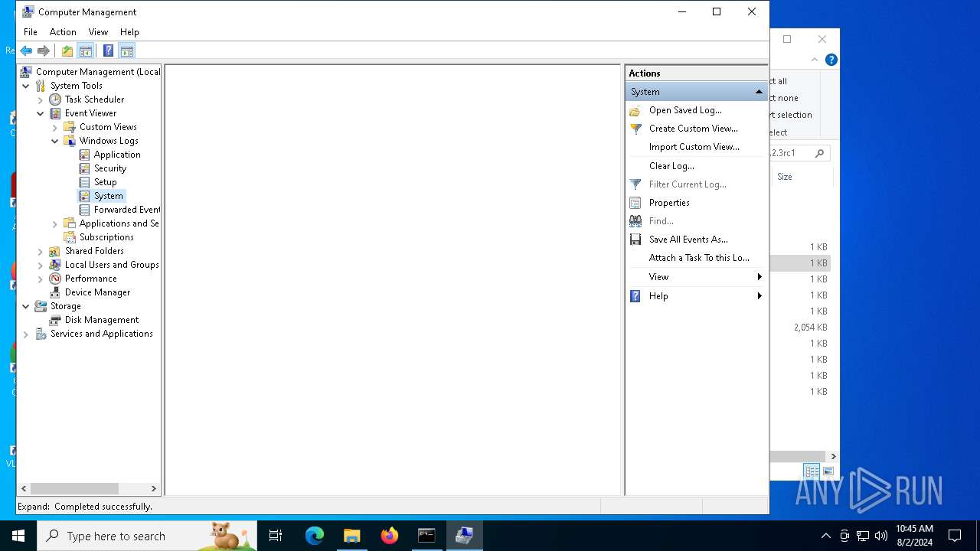Click the Disk Management icon

point(55,320)
